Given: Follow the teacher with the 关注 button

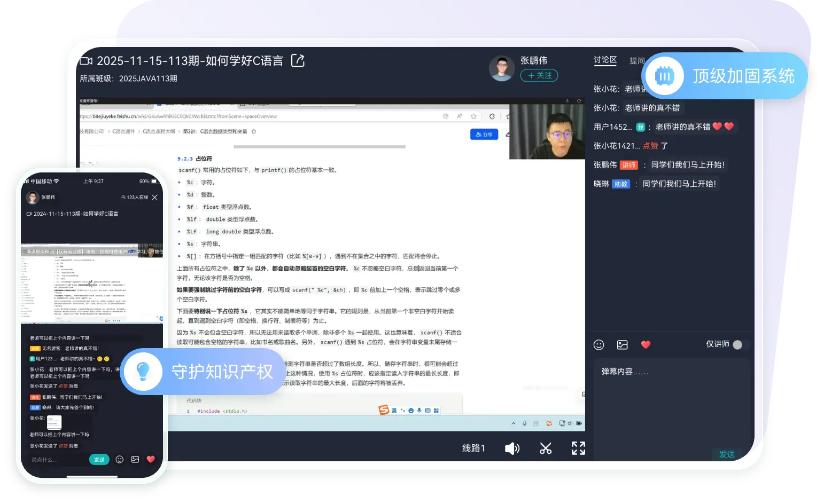Looking at the screenshot, I should pyautogui.click(x=539, y=76).
